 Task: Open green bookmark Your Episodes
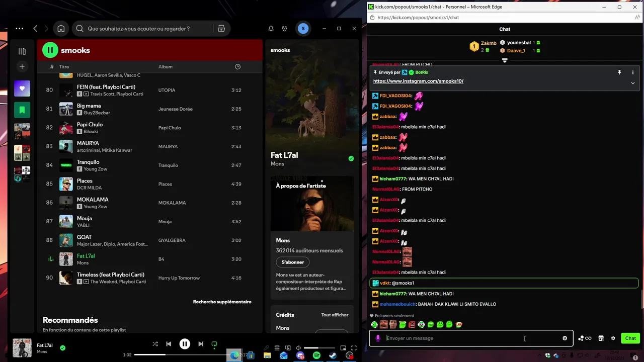tap(22, 110)
